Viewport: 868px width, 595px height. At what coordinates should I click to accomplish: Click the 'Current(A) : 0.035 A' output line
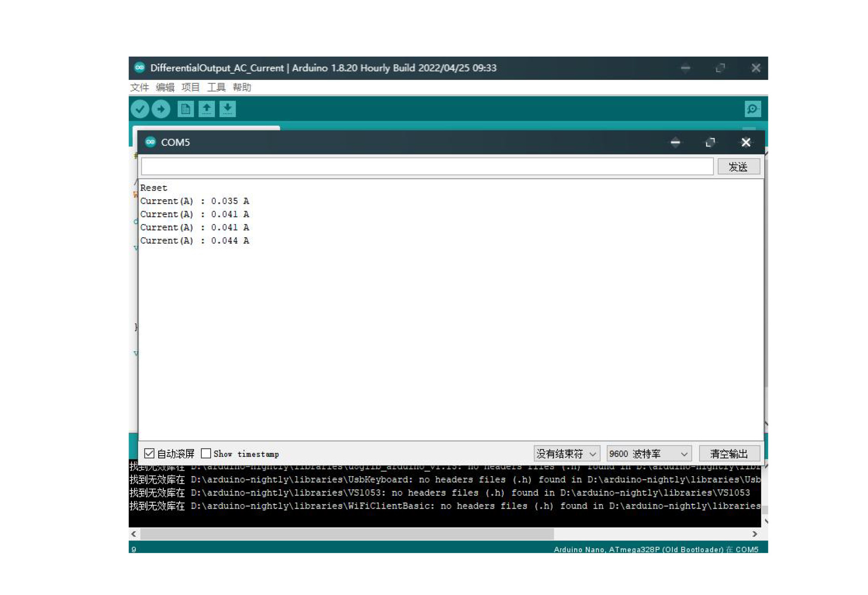[x=195, y=201]
